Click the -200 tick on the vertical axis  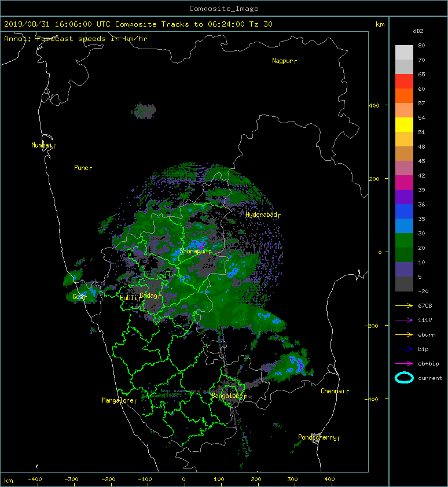[372, 326]
